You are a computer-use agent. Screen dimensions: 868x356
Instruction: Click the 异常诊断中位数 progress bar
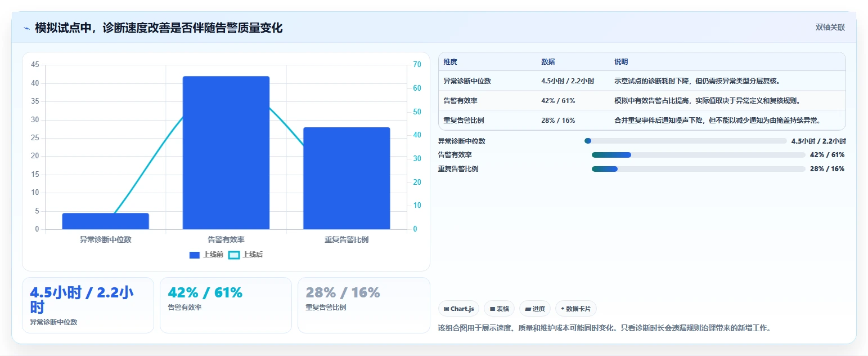click(x=686, y=141)
